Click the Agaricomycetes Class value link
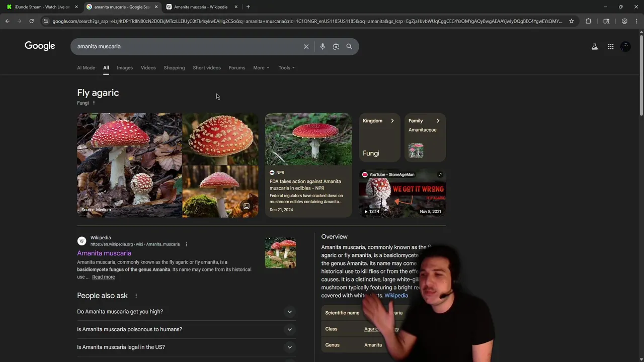This screenshot has height=362, width=644. (381, 329)
